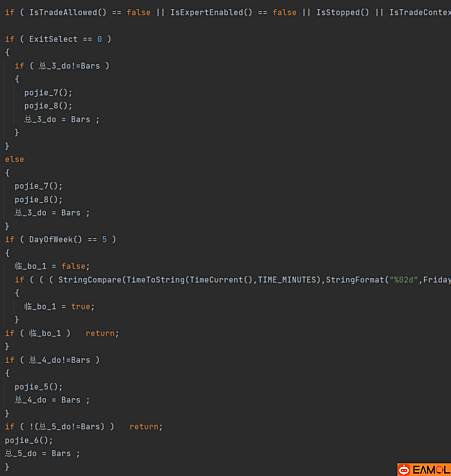Click '总_3_do = Bars ;' inside the else block
Screen dimensions: 451x476
tap(52, 213)
